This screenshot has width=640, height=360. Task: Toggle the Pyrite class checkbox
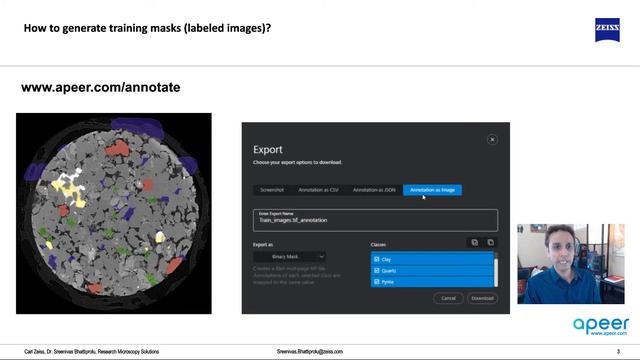[x=377, y=282]
